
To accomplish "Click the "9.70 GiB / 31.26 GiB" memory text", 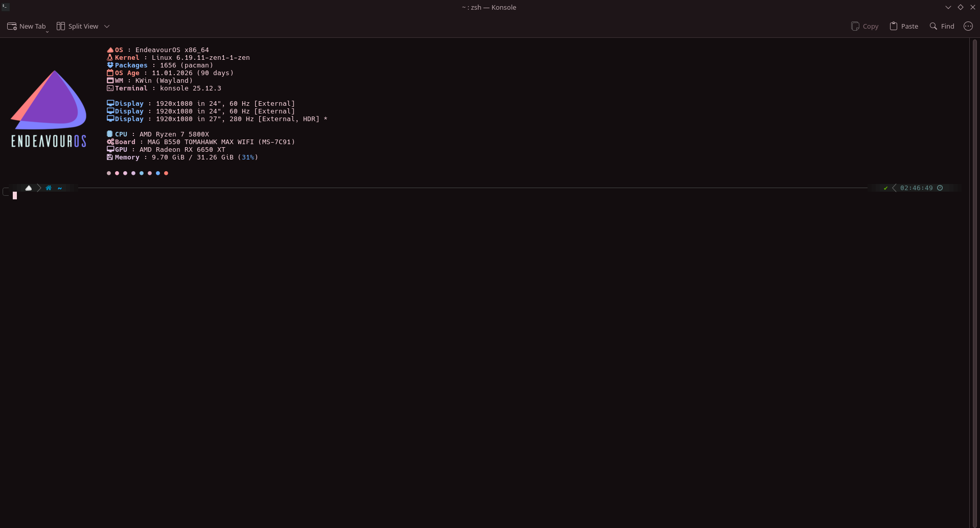I will click(x=192, y=157).
